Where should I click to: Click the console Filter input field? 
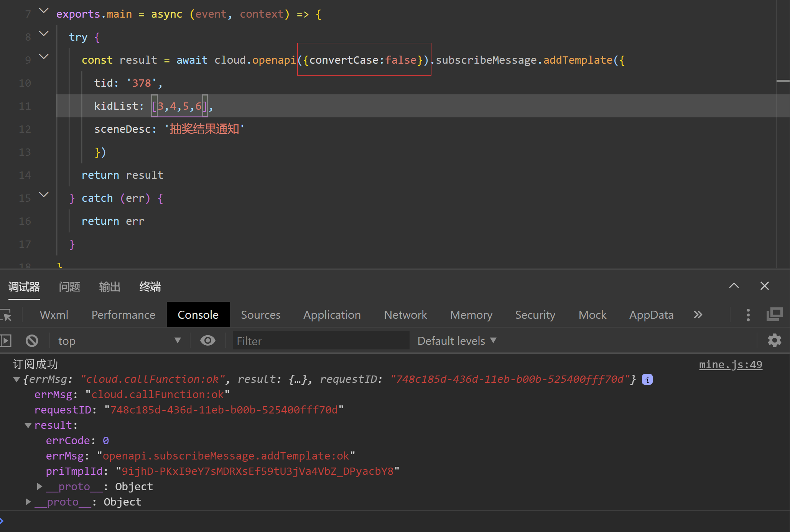click(321, 341)
